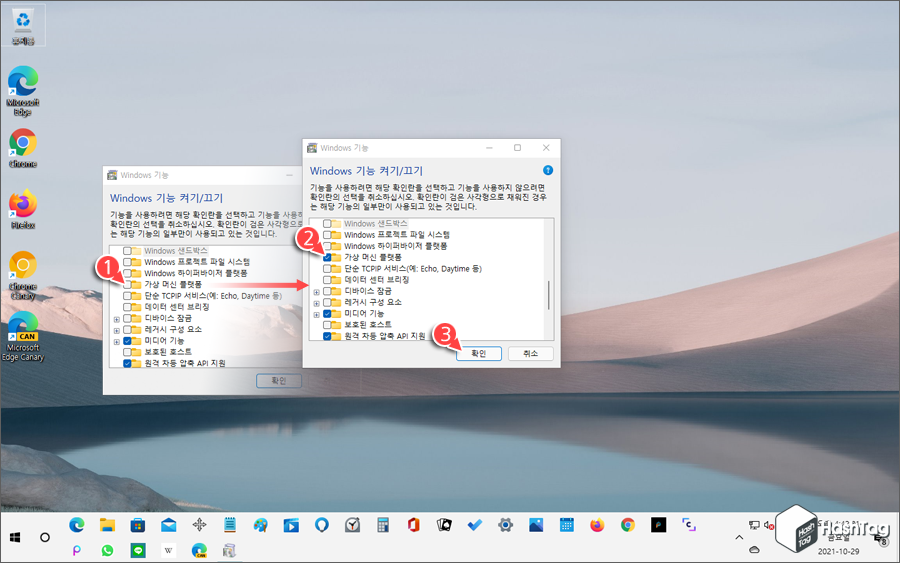
Task: Open the Microsoft Edge Canary desktop shortcut
Action: coord(23,337)
